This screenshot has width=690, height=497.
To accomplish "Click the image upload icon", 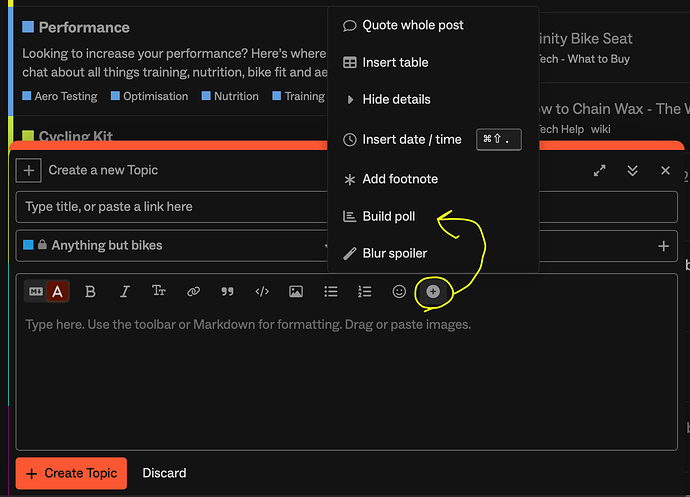I will click(x=296, y=291).
